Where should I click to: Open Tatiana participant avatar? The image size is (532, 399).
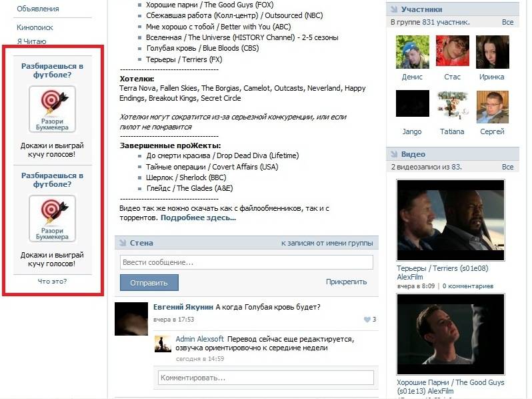(x=452, y=105)
